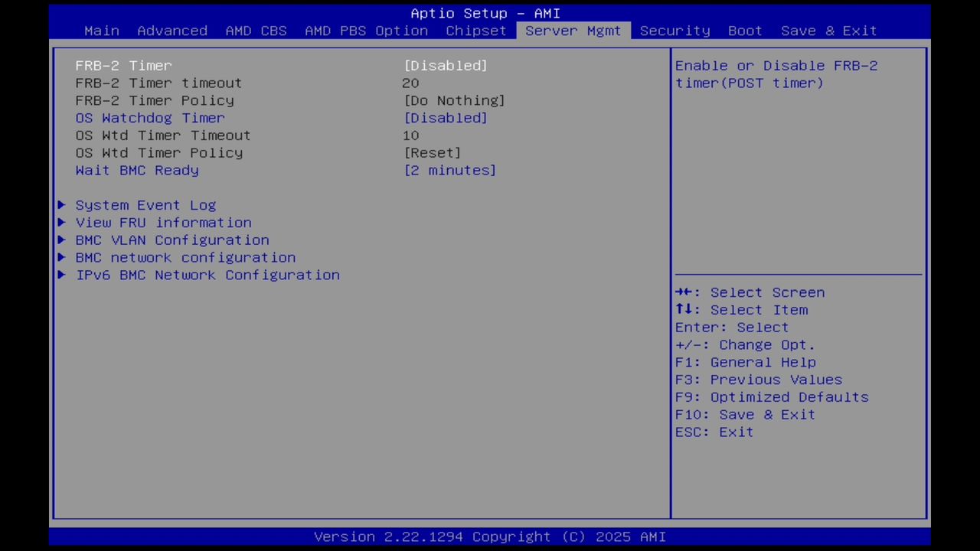Open the Security settings tab

click(x=675, y=31)
